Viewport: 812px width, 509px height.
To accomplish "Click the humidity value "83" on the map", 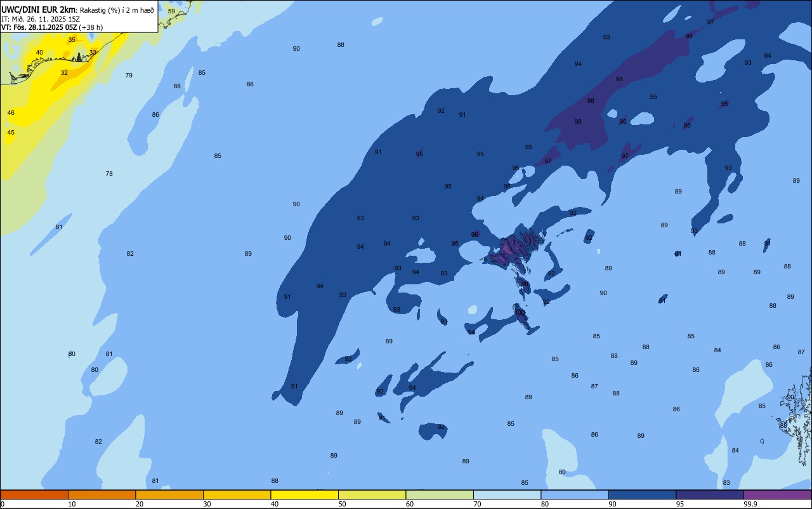I will click(726, 483).
